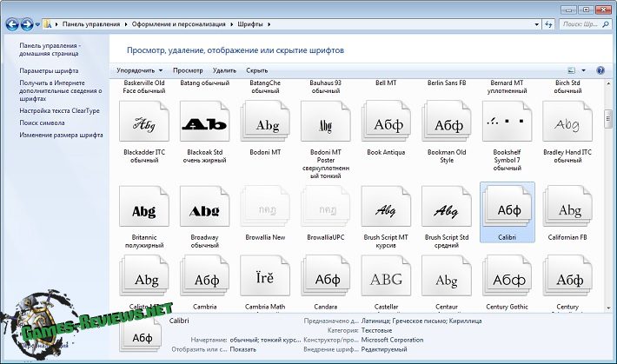Select the Centaur font icon
This screenshot has width=617, height=364.
pos(447,275)
